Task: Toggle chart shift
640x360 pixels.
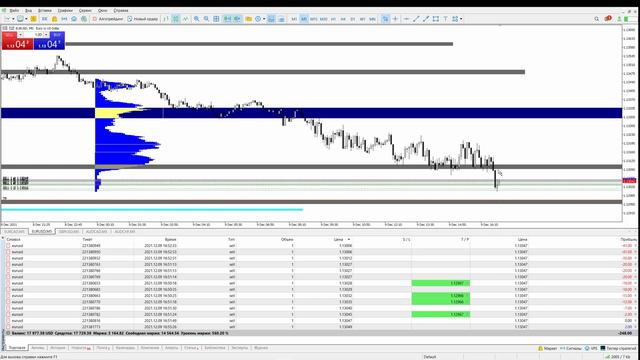Action: pos(237,19)
